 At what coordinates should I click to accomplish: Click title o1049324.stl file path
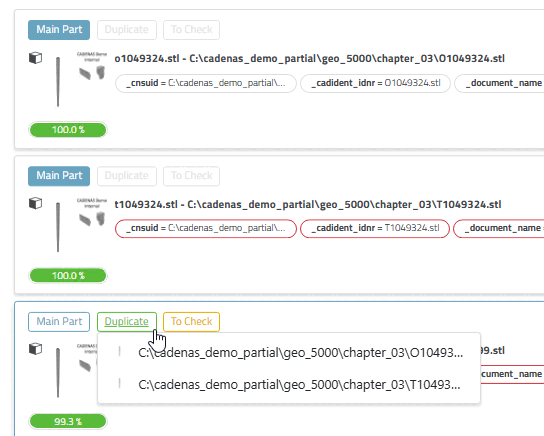pyautogui.click(x=309, y=59)
